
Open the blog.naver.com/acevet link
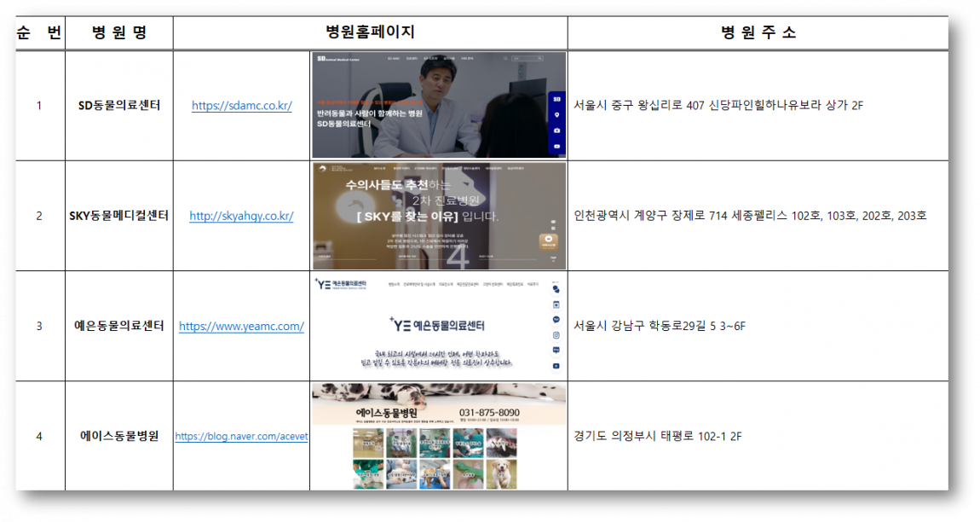click(x=241, y=436)
